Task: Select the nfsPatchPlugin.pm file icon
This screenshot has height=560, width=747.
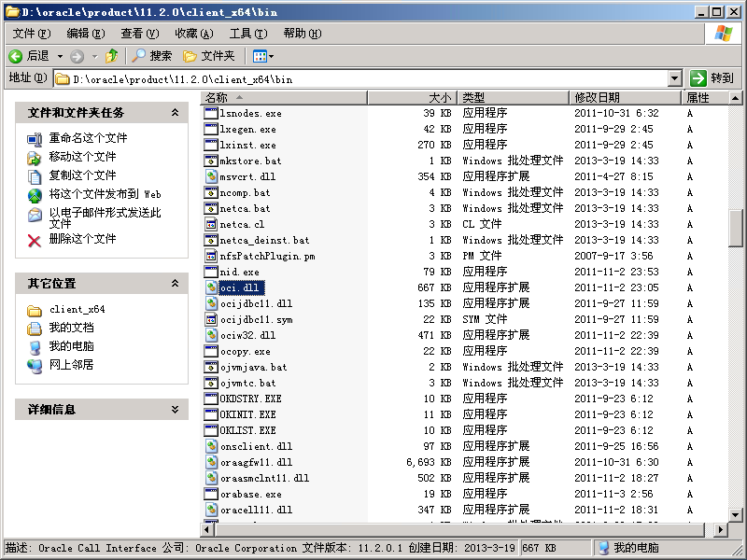Action: pyautogui.click(x=211, y=256)
